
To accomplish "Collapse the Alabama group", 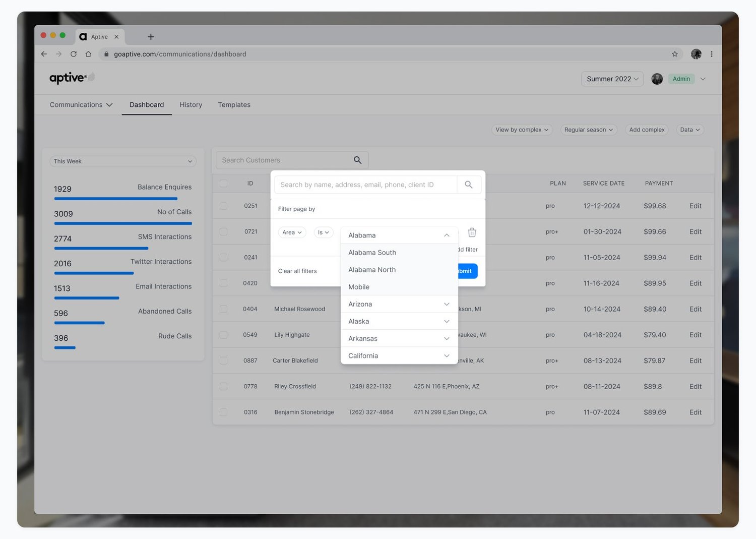I will coord(399,235).
